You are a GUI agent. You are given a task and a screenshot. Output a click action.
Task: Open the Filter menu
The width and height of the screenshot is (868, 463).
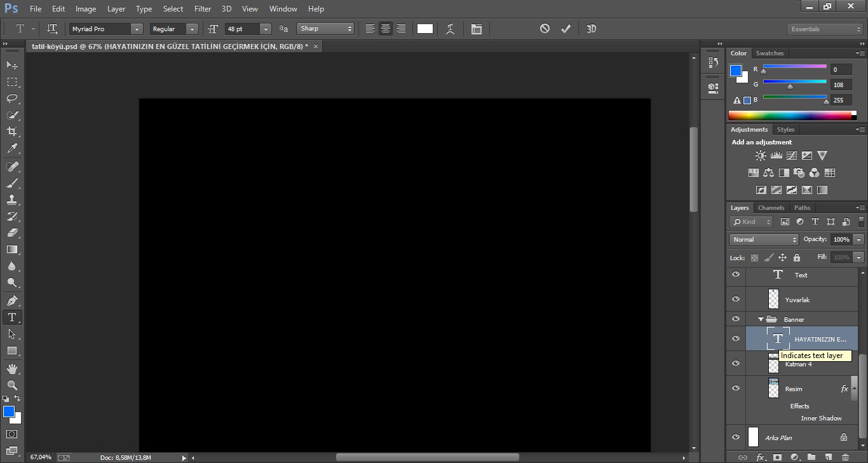203,9
